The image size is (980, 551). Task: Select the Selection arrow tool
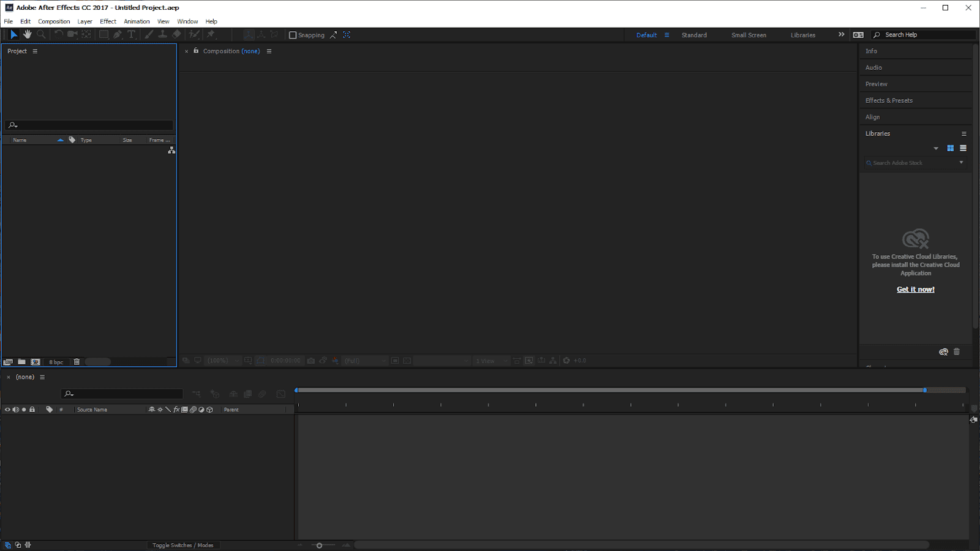tap(13, 35)
